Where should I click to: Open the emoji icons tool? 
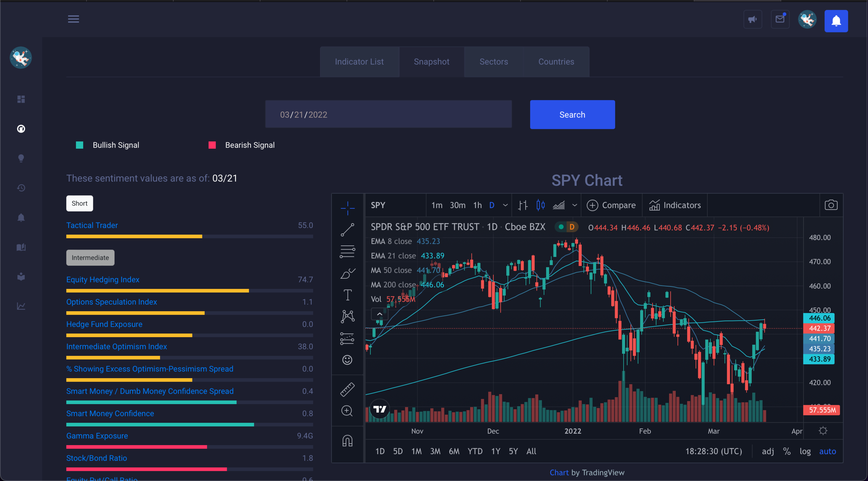(347, 360)
